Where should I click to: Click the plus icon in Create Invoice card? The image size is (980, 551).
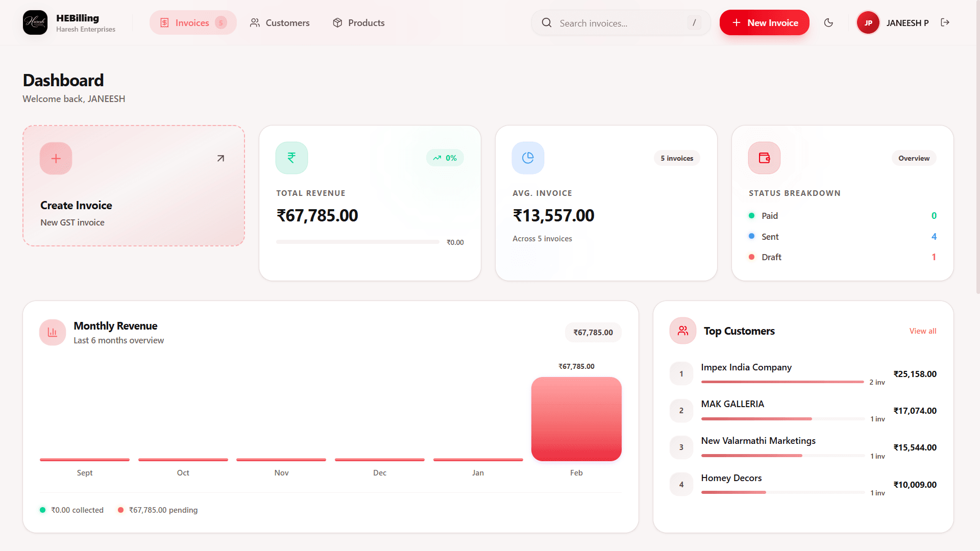tap(56, 158)
